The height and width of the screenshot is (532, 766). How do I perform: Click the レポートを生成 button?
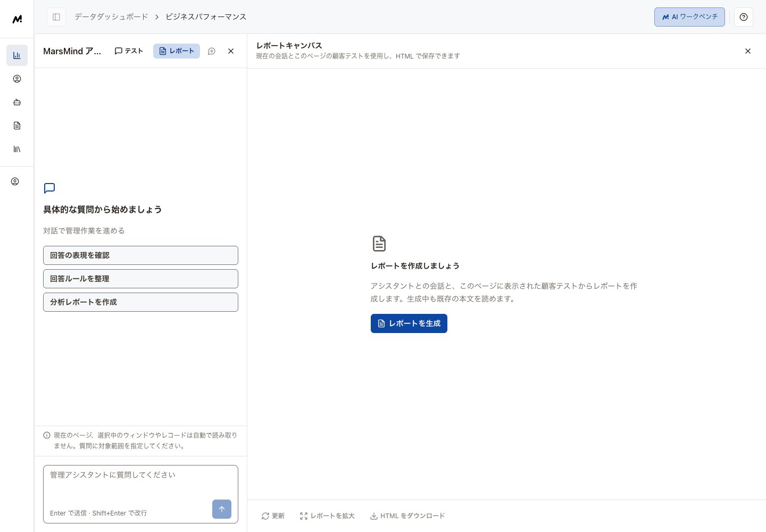coord(409,323)
